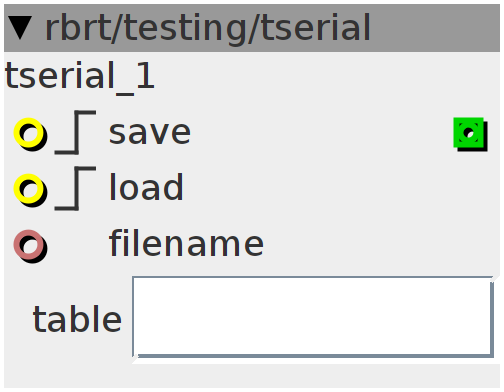Screen dimensions: 504x392
Task: Click the pink filename inlet circle
Action: click(x=30, y=246)
